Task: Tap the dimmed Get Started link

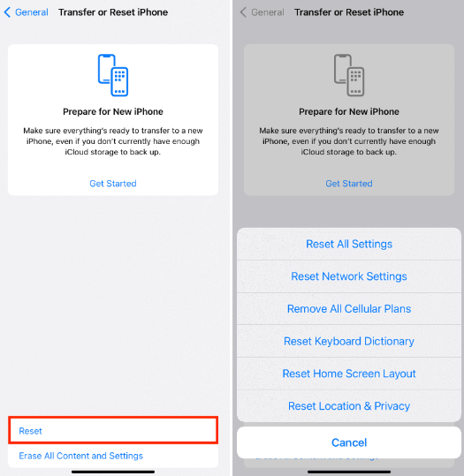Action: [349, 184]
